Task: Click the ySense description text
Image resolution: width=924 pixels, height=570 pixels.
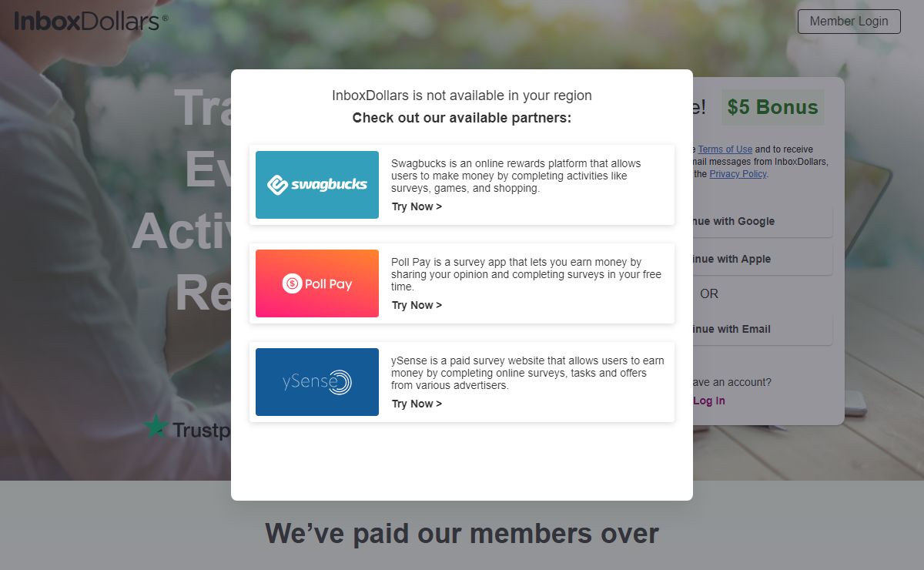Action: (x=527, y=373)
